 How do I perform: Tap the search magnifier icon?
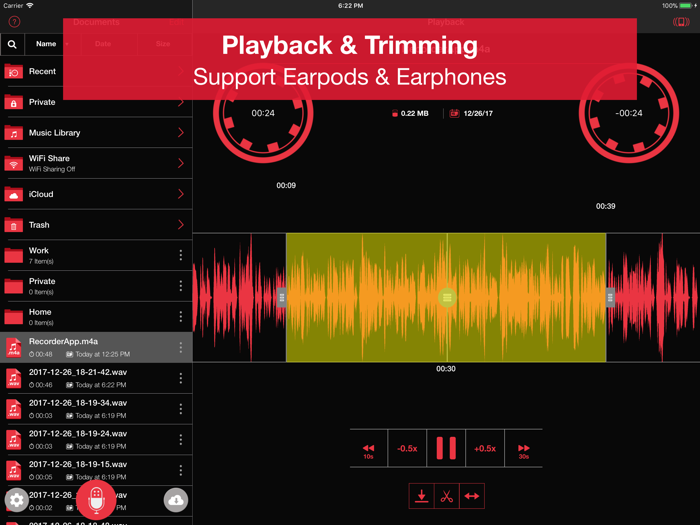click(x=12, y=44)
